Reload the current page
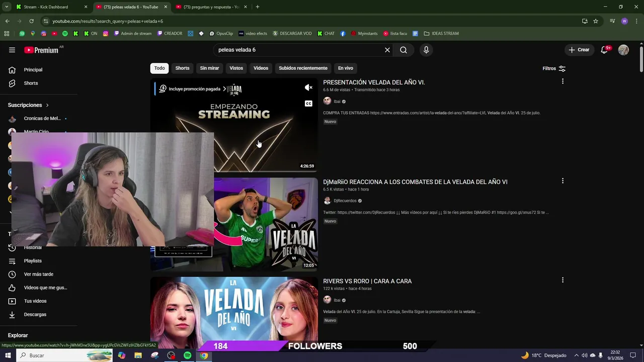This screenshot has width=644, height=362. pyautogui.click(x=31, y=21)
